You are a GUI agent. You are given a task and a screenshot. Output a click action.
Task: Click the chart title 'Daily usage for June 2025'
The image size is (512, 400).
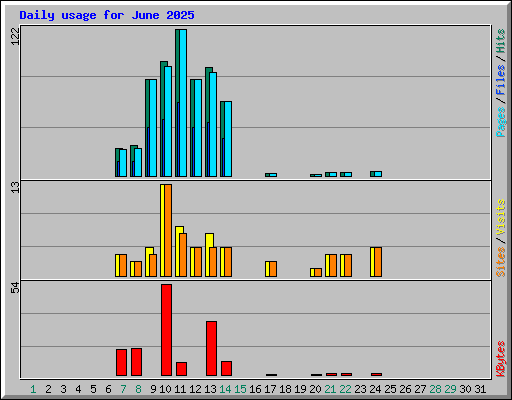tap(107, 15)
